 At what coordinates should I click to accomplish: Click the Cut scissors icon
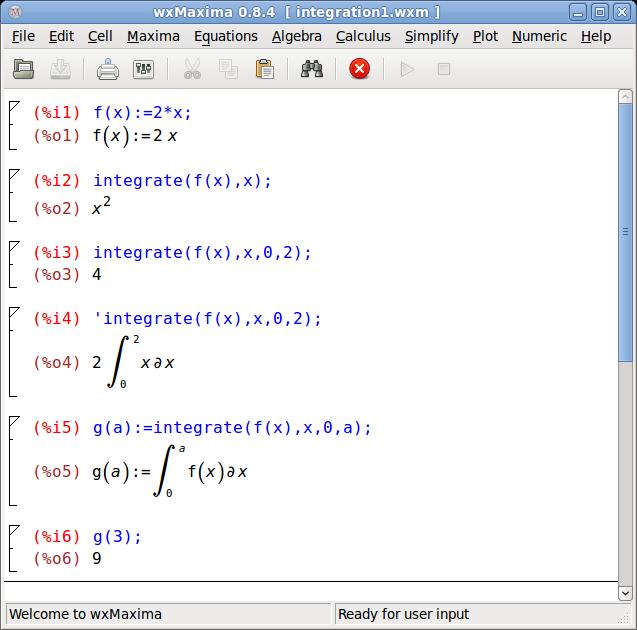[192, 69]
